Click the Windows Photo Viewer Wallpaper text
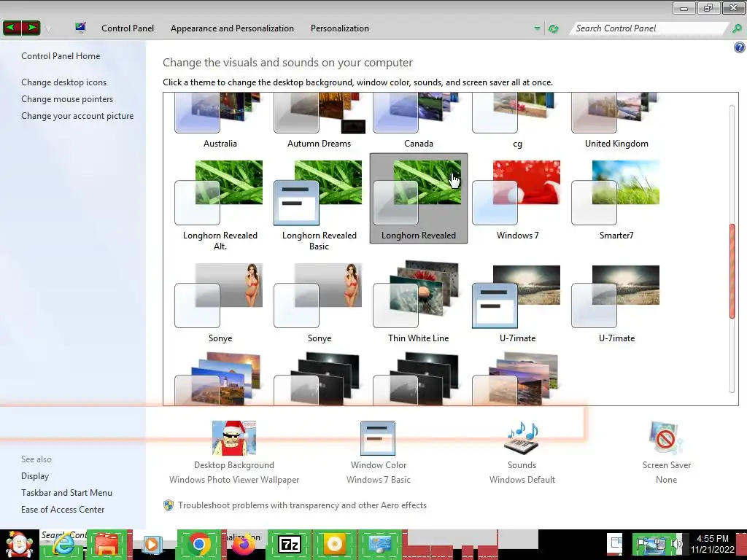747x560 pixels. (234, 480)
